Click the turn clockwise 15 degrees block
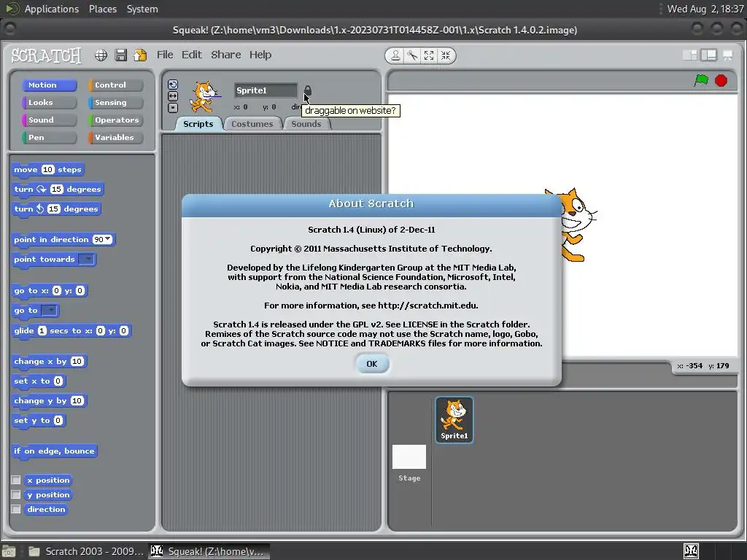The width and height of the screenshot is (747, 560). (x=58, y=190)
